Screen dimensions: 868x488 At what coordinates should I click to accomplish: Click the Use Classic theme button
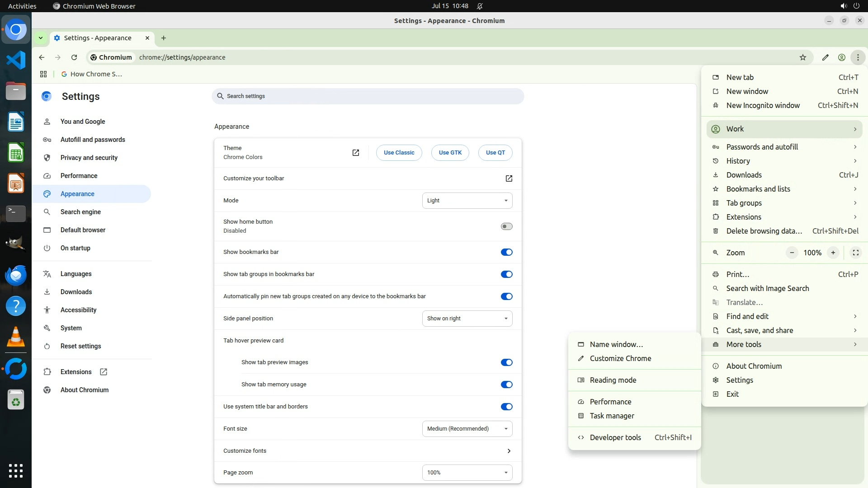pyautogui.click(x=399, y=153)
